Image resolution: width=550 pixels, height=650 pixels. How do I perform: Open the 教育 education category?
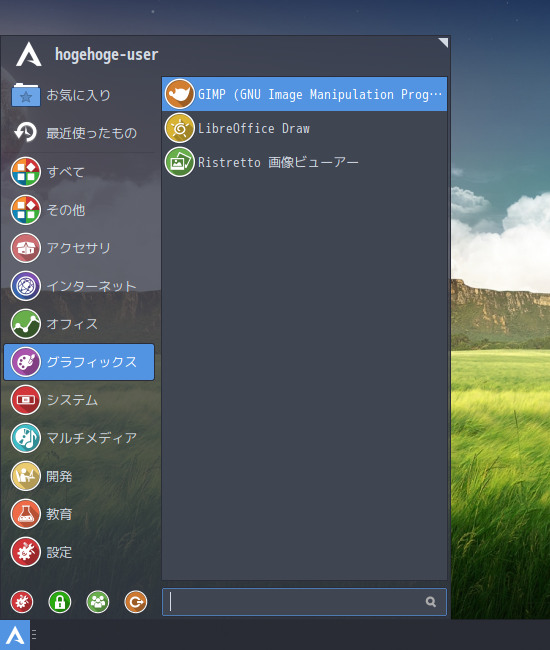79,514
